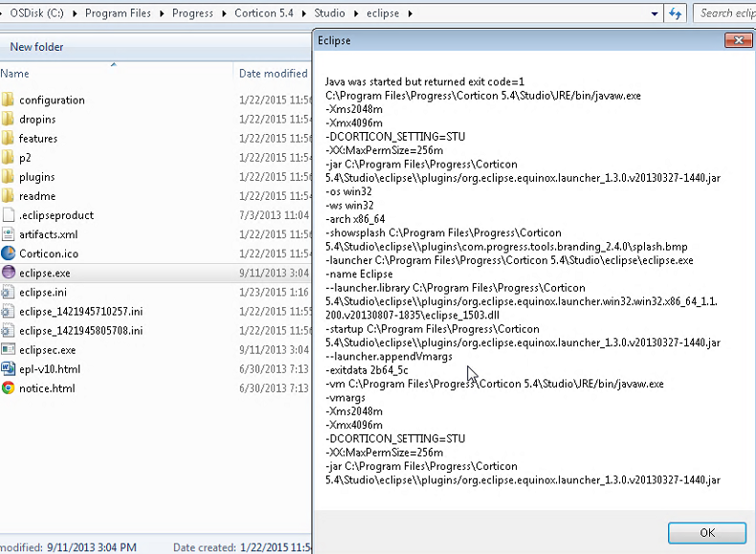
Task: Click the eclipsec.exe file icon
Action: (x=9, y=349)
